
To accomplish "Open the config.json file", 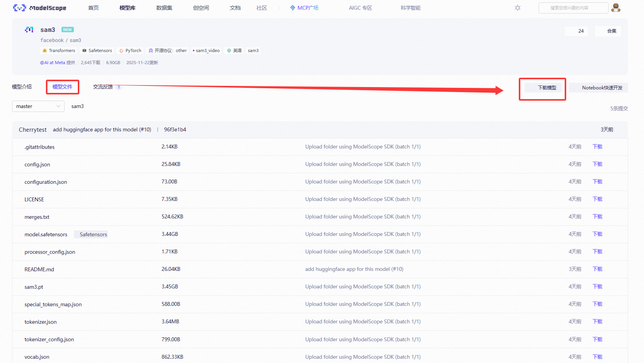I will [x=37, y=164].
